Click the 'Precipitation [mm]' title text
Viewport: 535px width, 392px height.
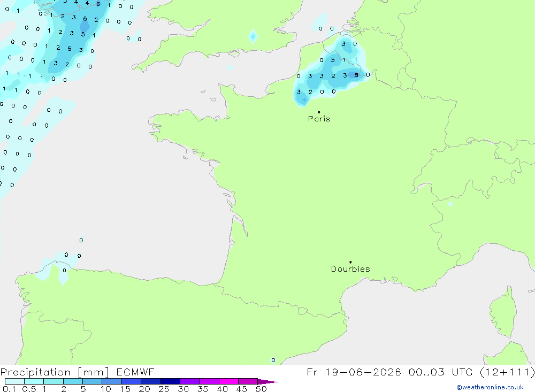coord(55,372)
